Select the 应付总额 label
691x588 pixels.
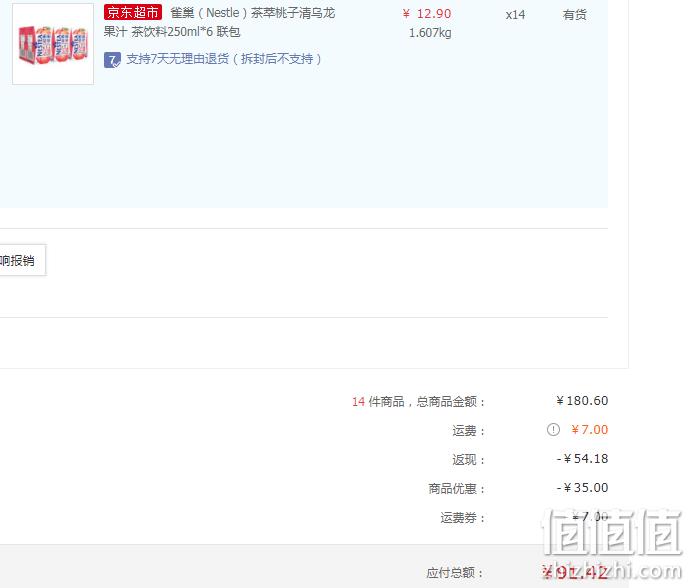click(x=455, y=573)
